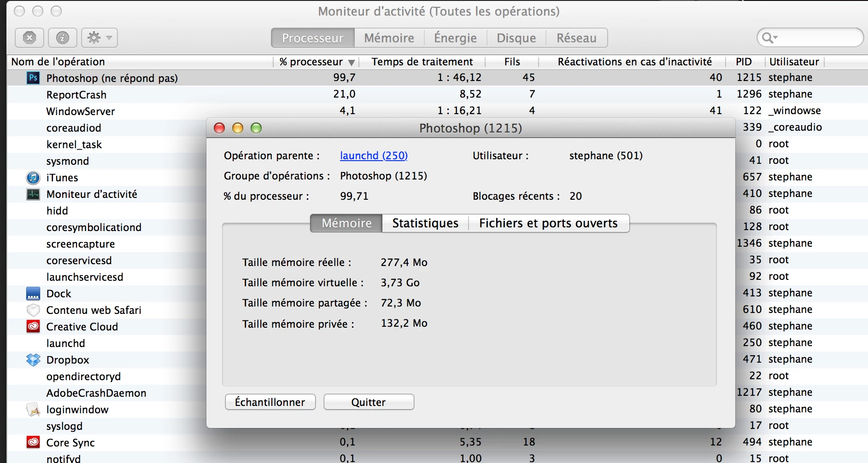Open Fichiers et ports ouverts tab
The image size is (868, 463).
coord(548,223)
